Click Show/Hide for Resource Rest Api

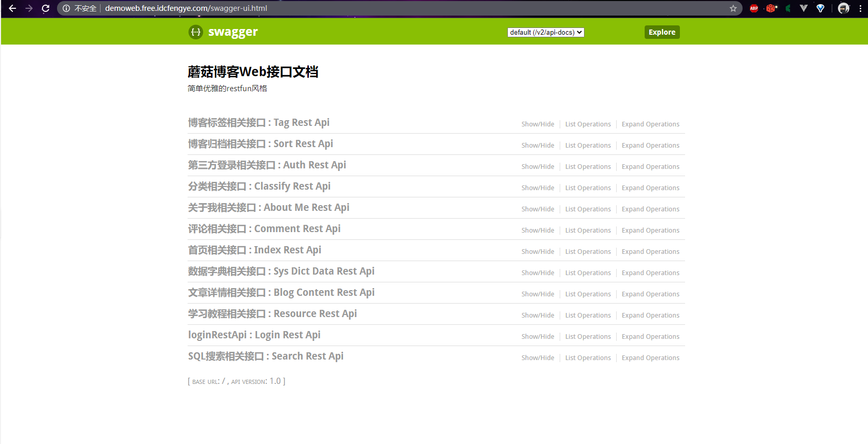click(x=537, y=316)
